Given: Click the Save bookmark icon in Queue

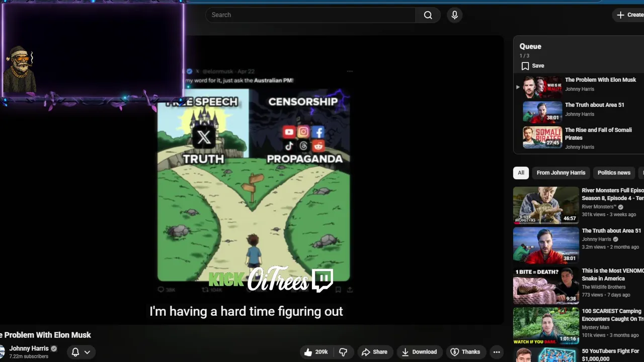Looking at the screenshot, I should tap(525, 66).
